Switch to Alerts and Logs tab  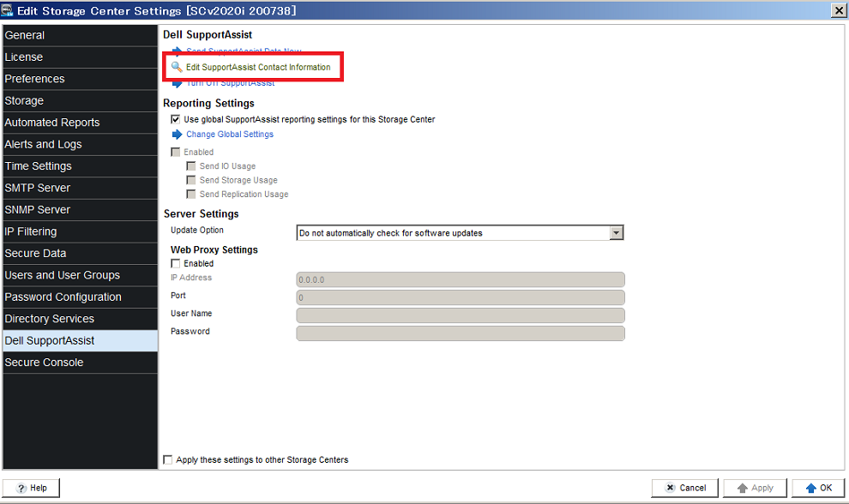80,145
